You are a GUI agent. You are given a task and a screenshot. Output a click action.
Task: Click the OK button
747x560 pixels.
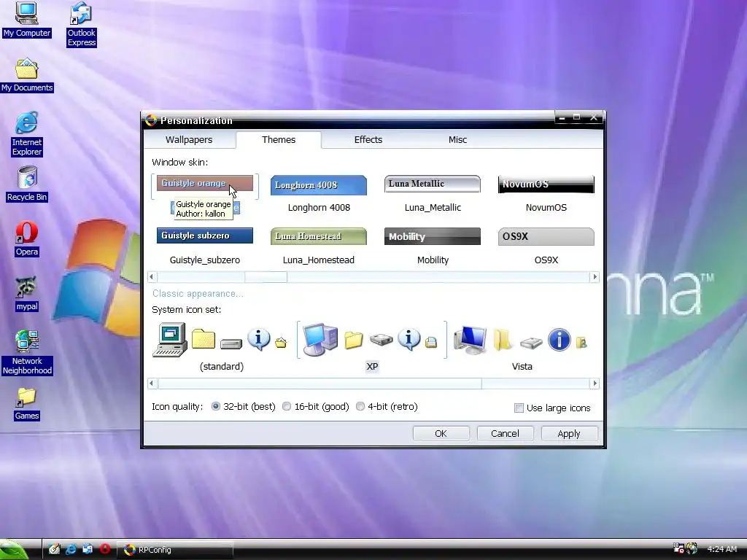click(x=441, y=433)
